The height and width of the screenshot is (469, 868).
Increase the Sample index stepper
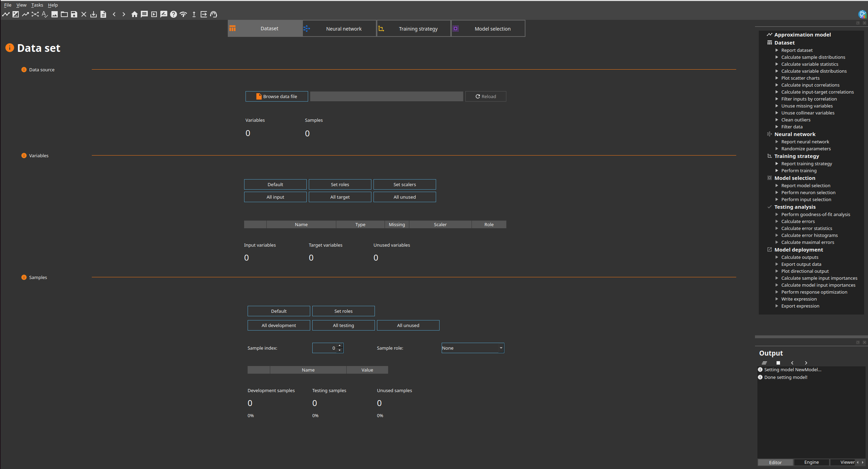point(340,345)
